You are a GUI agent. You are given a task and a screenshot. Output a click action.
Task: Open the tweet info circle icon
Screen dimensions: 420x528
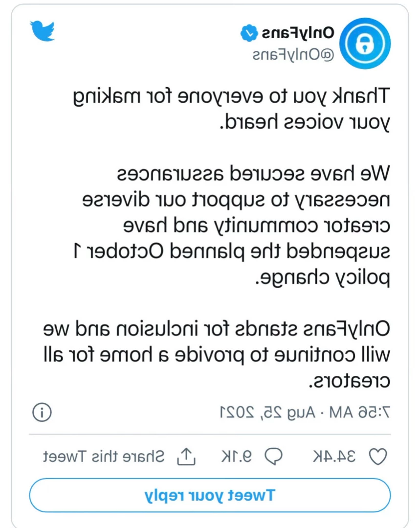point(42,412)
